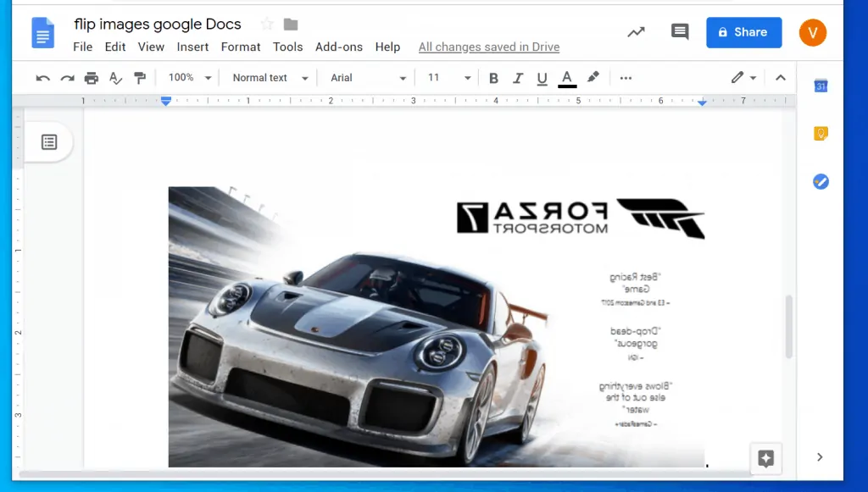868x492 pixels.
Task: Click the right indent ruler marker
Action: pos(702,102)
